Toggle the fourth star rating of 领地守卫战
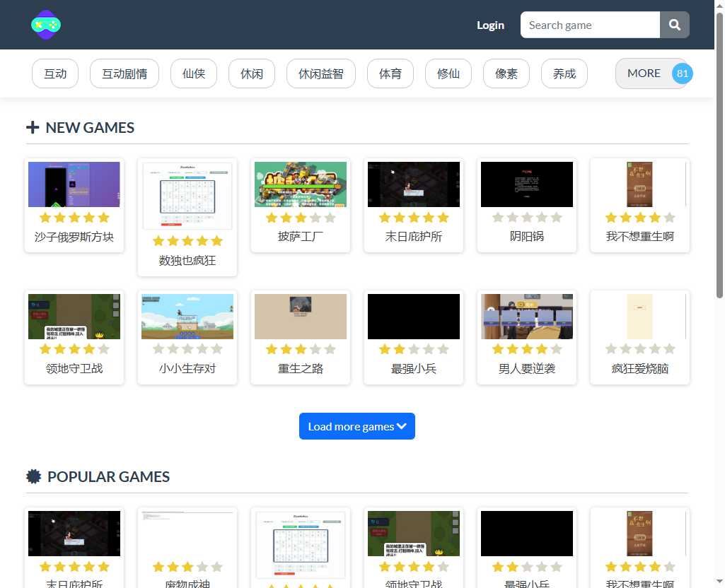The height and width of the screenshot is (588, 725). click(88, 349)
